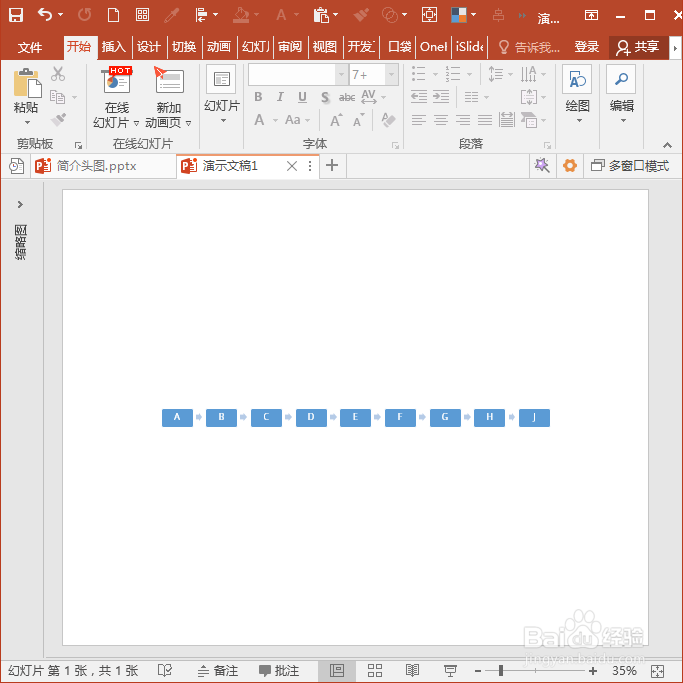Open bullet list style dropdown

[435, 74]
